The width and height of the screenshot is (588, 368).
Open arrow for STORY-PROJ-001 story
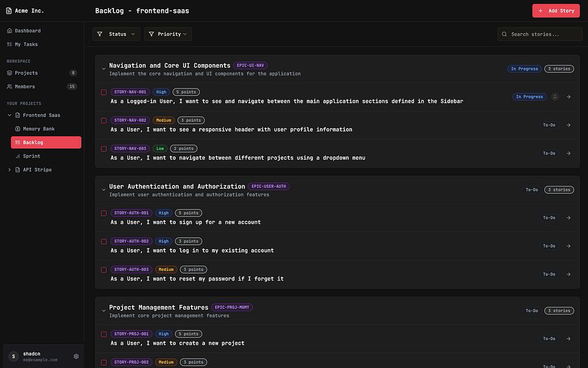point(568,339)
